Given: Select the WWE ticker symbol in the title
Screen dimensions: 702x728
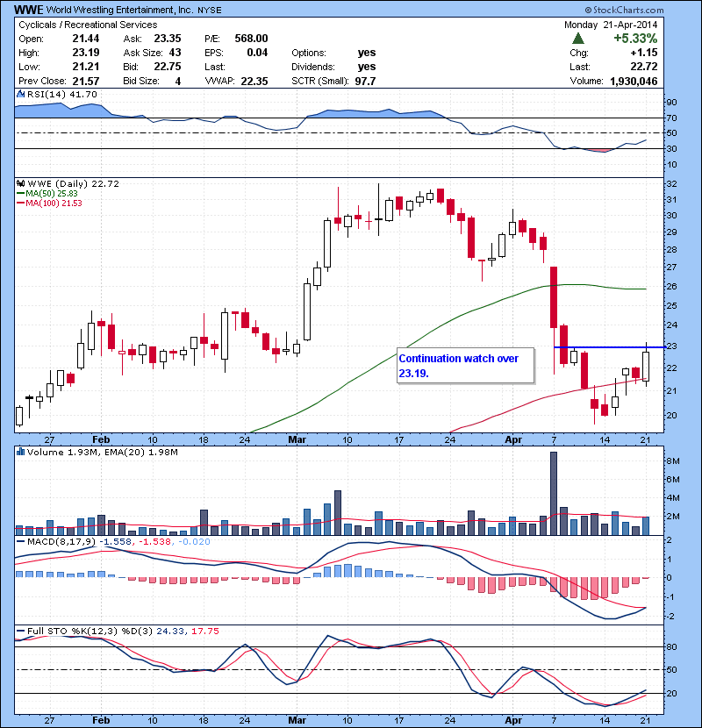Looking at the screenshot, I should point(29,10).
